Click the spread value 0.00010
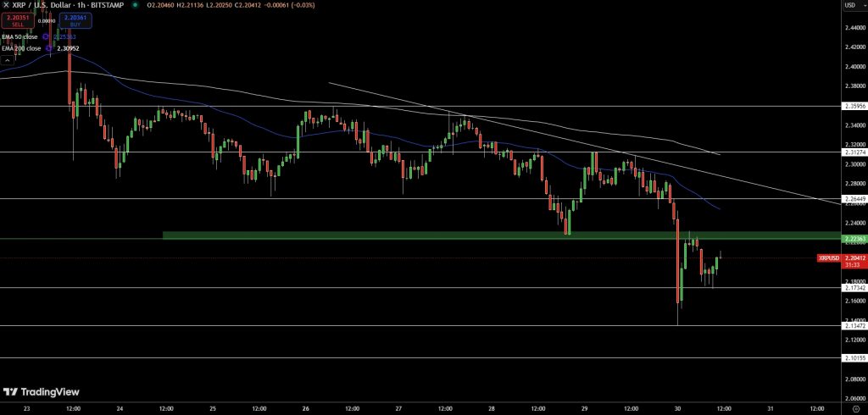The height and width of the screenshot is (415, 868). pos(47,21)
